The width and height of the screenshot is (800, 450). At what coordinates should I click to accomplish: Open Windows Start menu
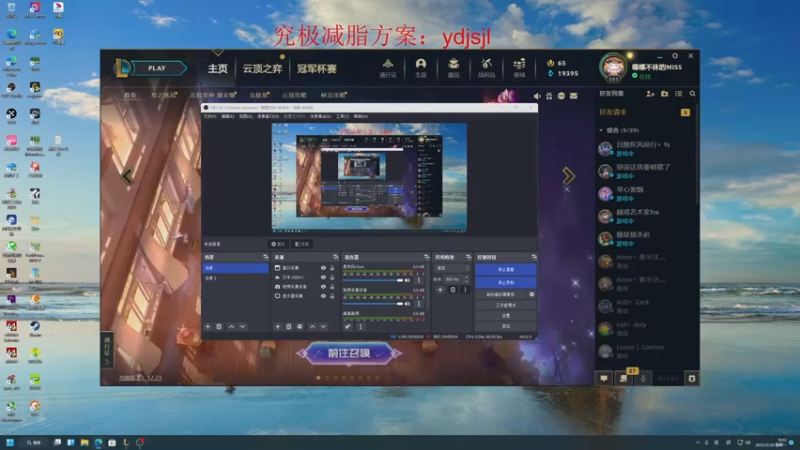(x=10, y=442)
